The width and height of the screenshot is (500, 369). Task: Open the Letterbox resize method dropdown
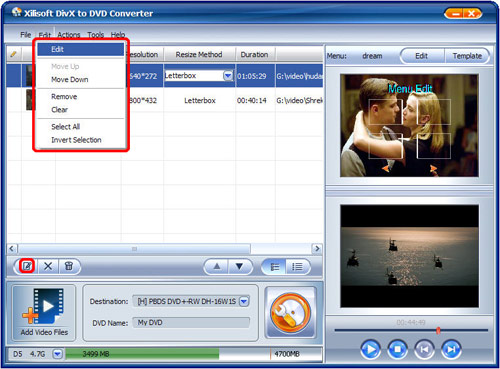pos(228,76)
